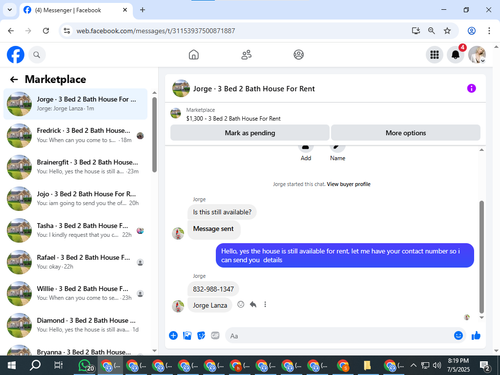Click the More options button
This screenshot has height=375, width=500.
point(405,133)
